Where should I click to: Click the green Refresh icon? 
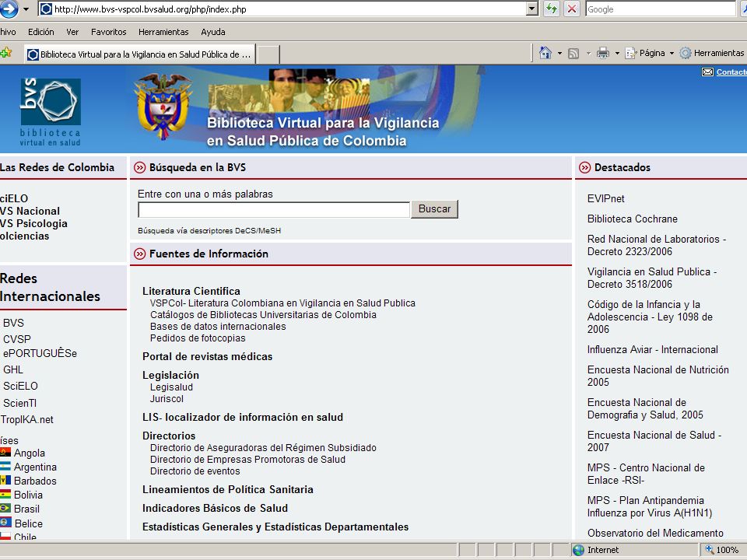[x=551, y=9]
